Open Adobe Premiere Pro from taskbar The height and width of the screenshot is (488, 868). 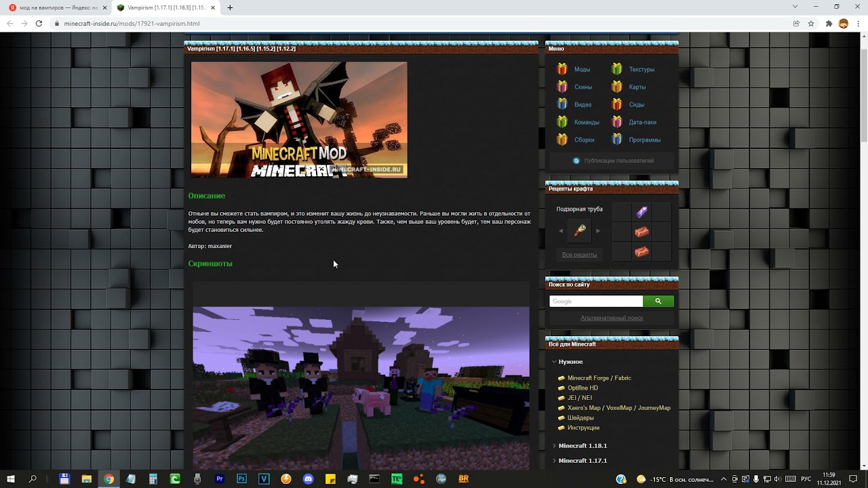coord(219,479)
